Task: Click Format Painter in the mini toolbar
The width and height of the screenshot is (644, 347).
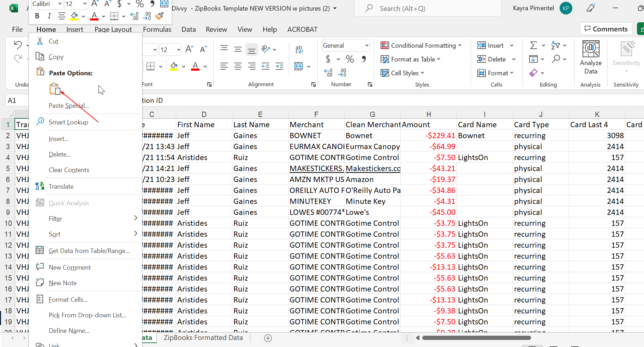Action: coord(160,16)
